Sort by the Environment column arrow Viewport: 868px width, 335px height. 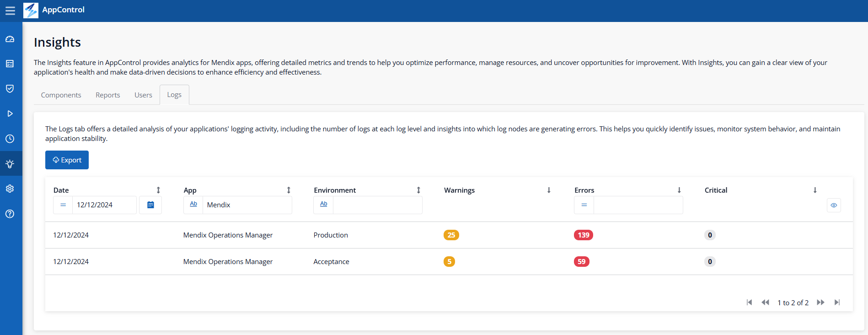pos(418,190)
